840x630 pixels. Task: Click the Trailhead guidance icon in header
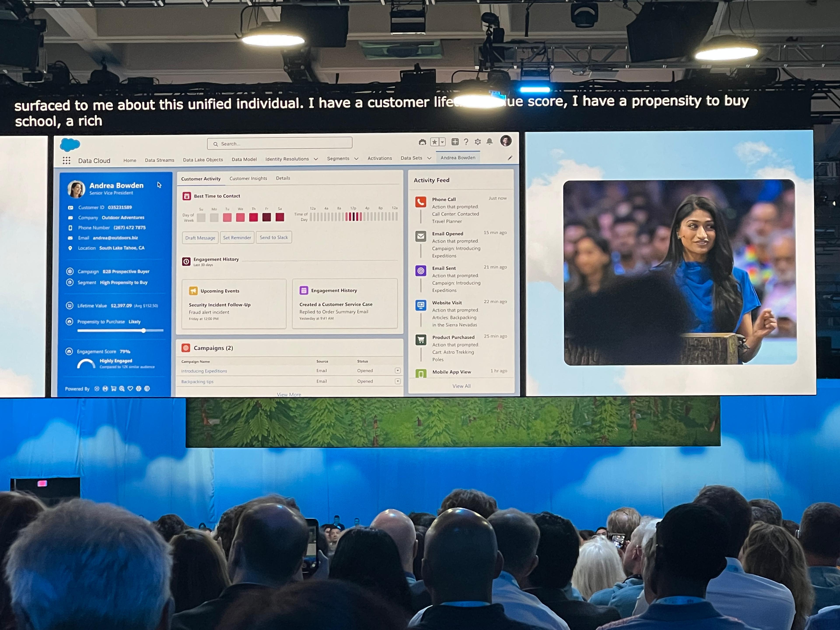click(x=422, y=142)
